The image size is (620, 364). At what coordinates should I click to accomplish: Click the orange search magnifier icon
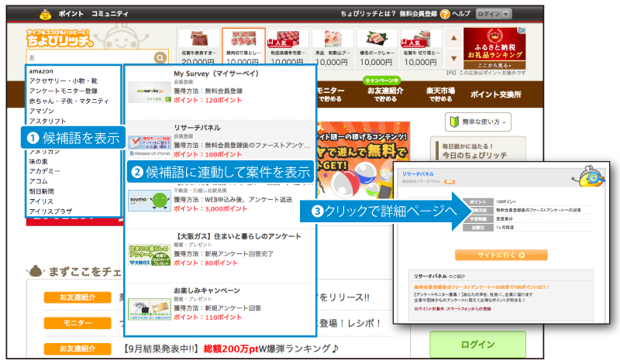(160, 58)
